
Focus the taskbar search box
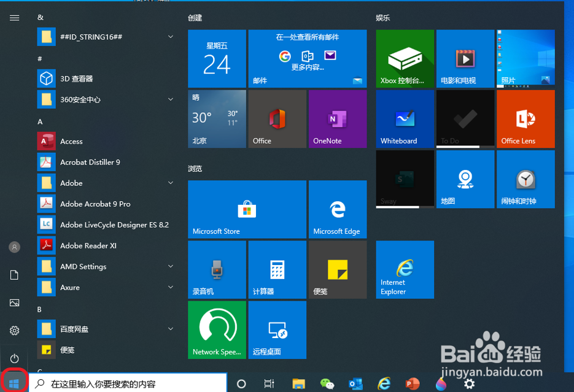(x=128, y=383)
